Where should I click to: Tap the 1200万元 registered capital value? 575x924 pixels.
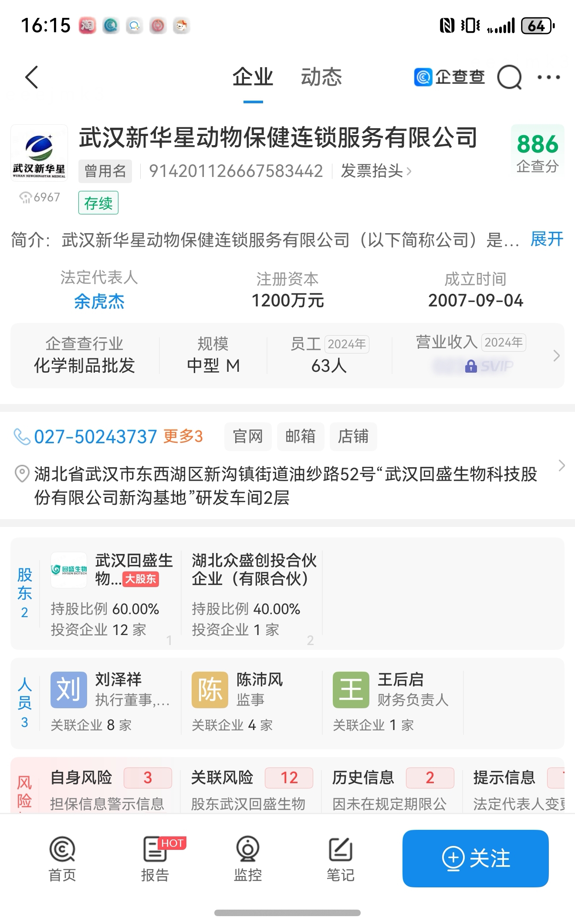click(x=287, y=300)
